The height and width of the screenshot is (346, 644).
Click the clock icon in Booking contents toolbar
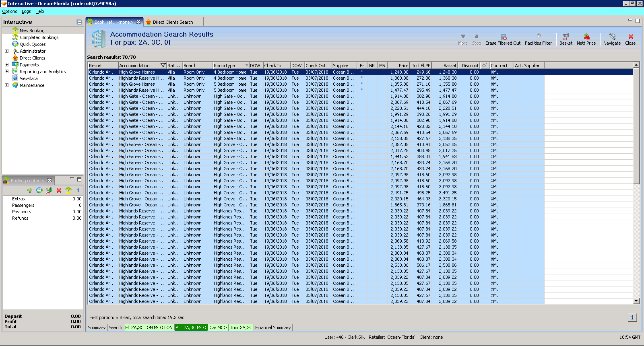click(39, 190)
